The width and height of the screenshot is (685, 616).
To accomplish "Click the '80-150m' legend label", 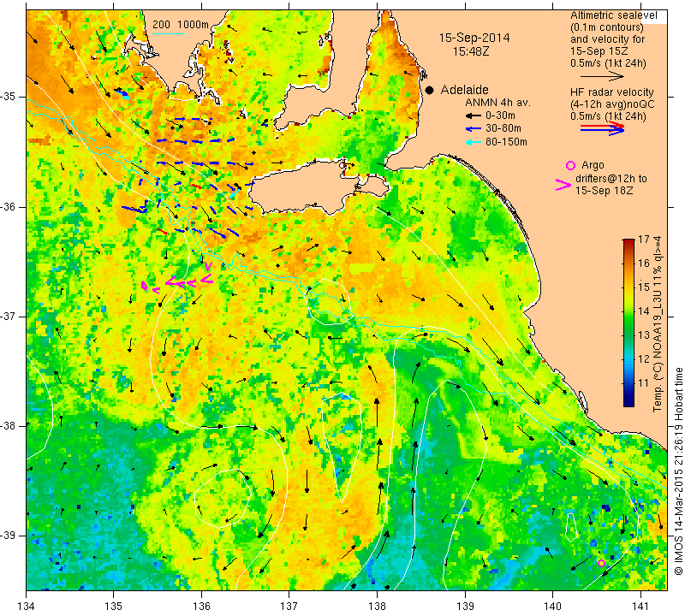I will pyautogui.click(x=506, y=141).
